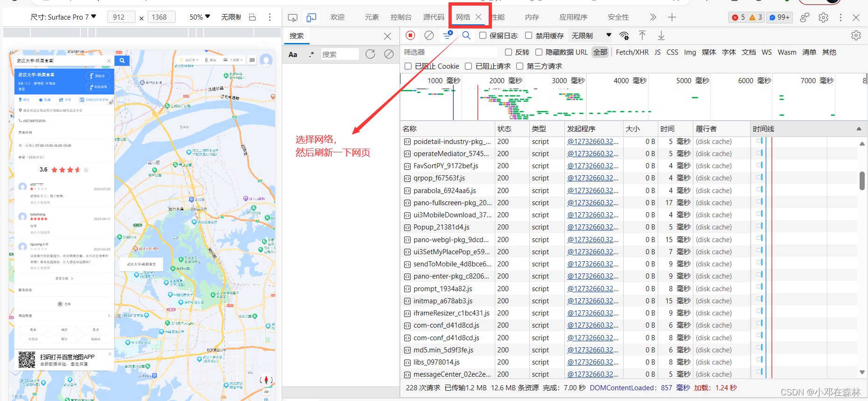Click the map search magnifier button
This screenshot has height=401, width=868.
point(122,60)
